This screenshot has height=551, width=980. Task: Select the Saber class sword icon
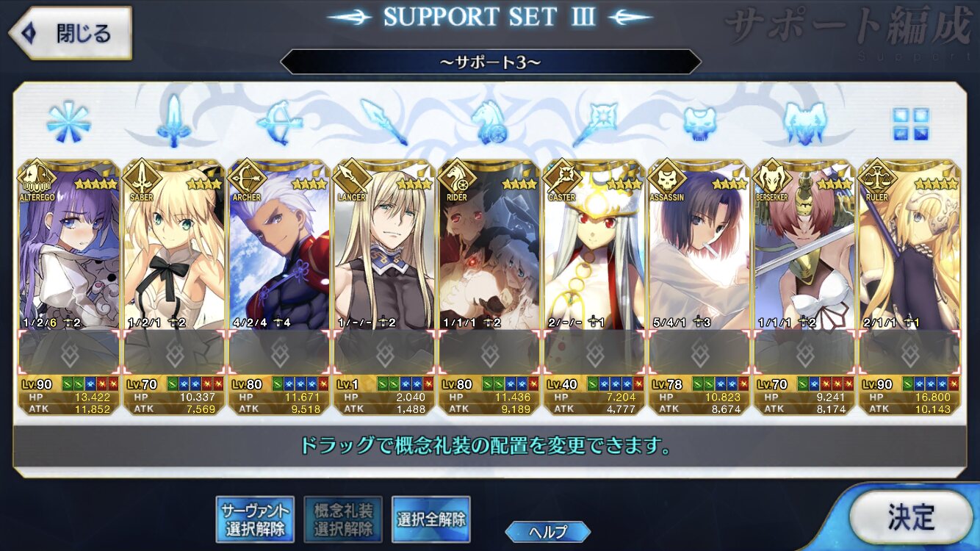click(x=174, y=121)
